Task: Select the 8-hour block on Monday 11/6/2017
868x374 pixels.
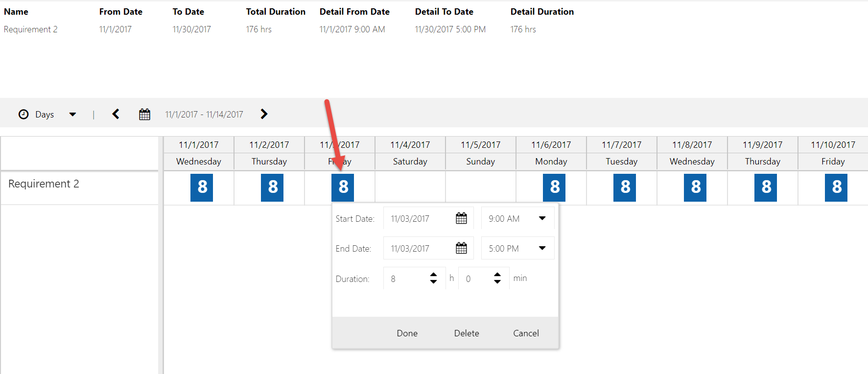Action: pyautogui.click(x=554, y=187)
